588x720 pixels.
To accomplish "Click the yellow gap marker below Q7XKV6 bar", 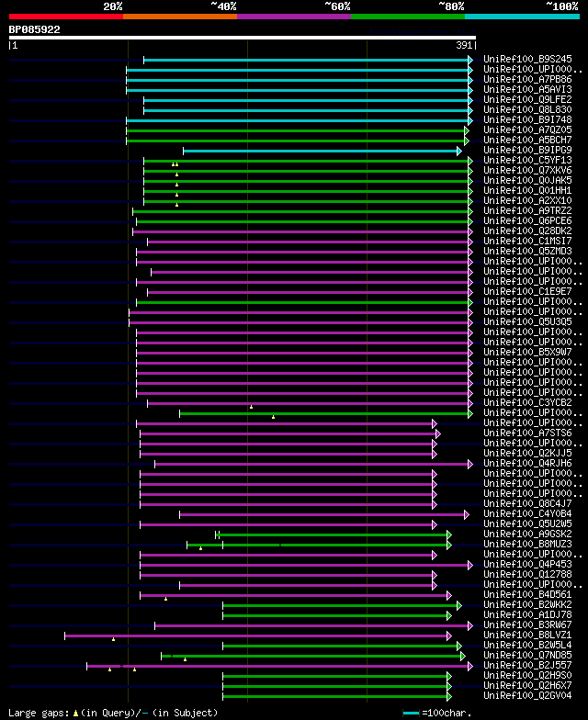I will (176, 174).
